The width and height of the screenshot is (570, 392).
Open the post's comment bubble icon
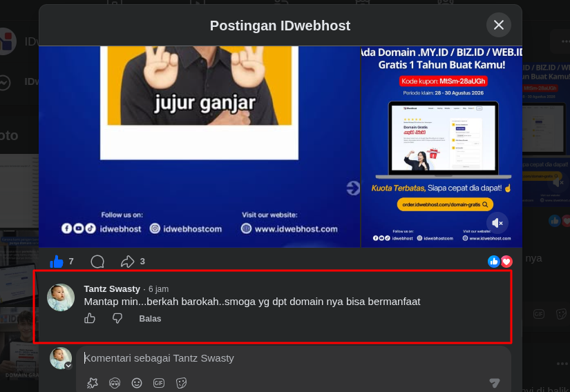[x=97, y=262]
